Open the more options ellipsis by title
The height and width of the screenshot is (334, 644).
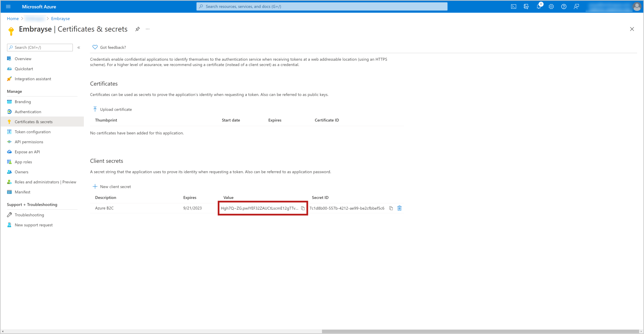click(148, 29)
